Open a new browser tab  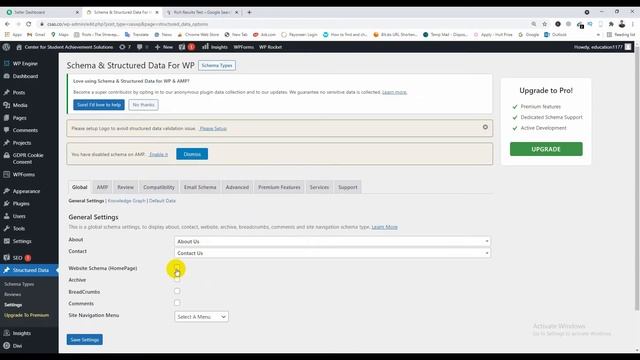pos(249,12)
